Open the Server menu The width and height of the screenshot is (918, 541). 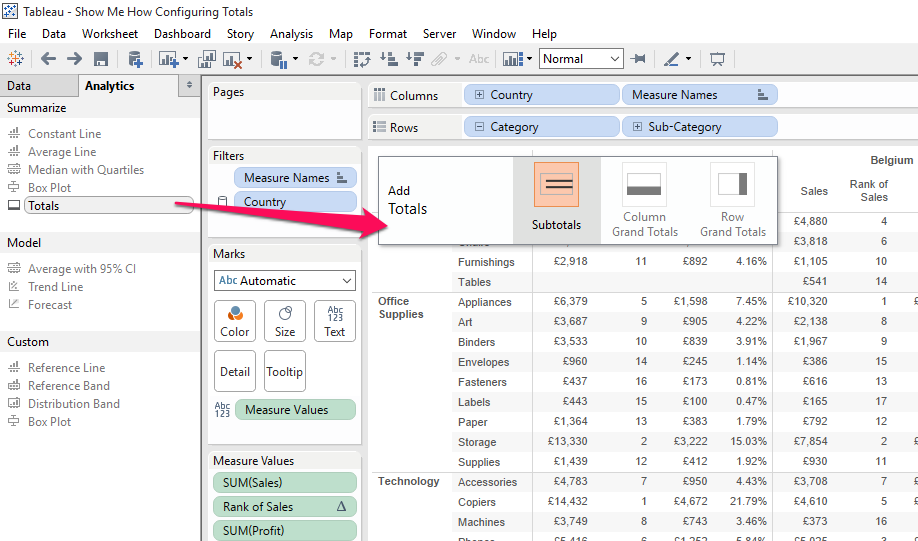pos(439,34)
